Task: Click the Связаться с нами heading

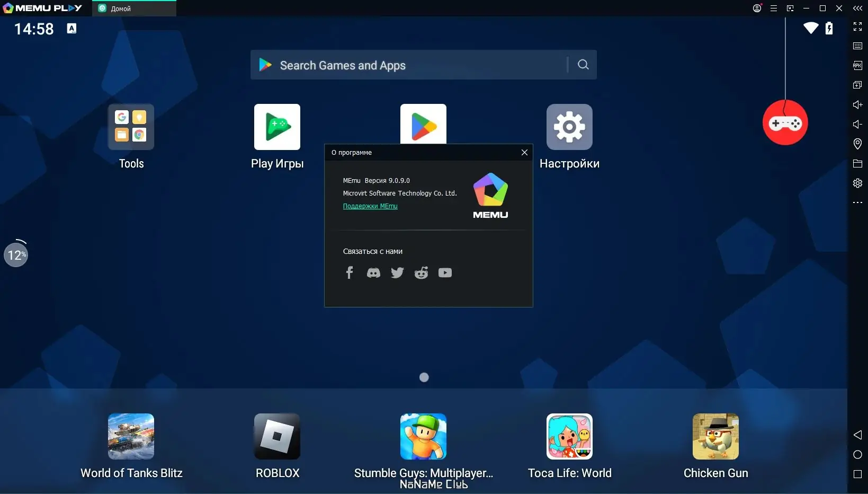Action: [x=373, y=251]
